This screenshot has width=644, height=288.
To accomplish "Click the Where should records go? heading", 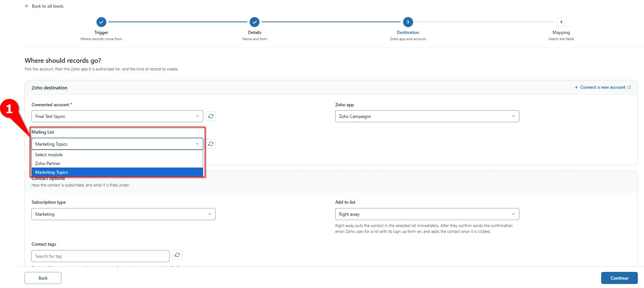I will (x=63, y=61).
